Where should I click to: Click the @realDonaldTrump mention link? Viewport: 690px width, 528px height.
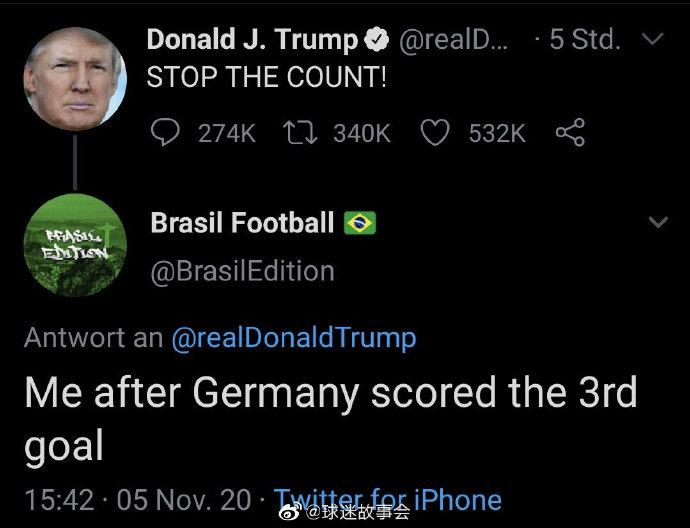click(293, 338)
